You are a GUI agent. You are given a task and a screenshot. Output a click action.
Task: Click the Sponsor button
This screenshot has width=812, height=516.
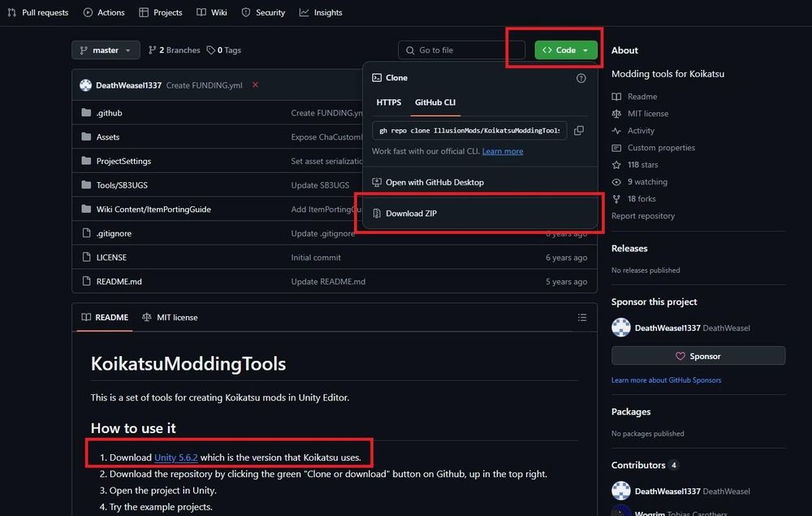click(x=698, y=355)
